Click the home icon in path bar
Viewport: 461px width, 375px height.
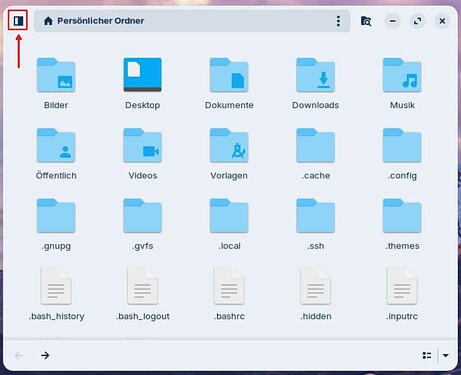(48, 21)
